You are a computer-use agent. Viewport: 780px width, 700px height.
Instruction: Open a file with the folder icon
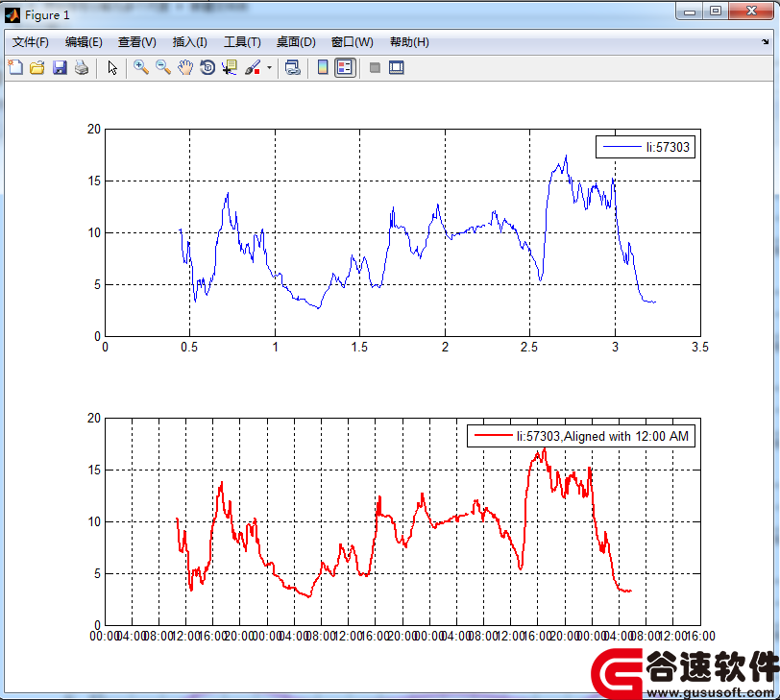tap(37, 67)
